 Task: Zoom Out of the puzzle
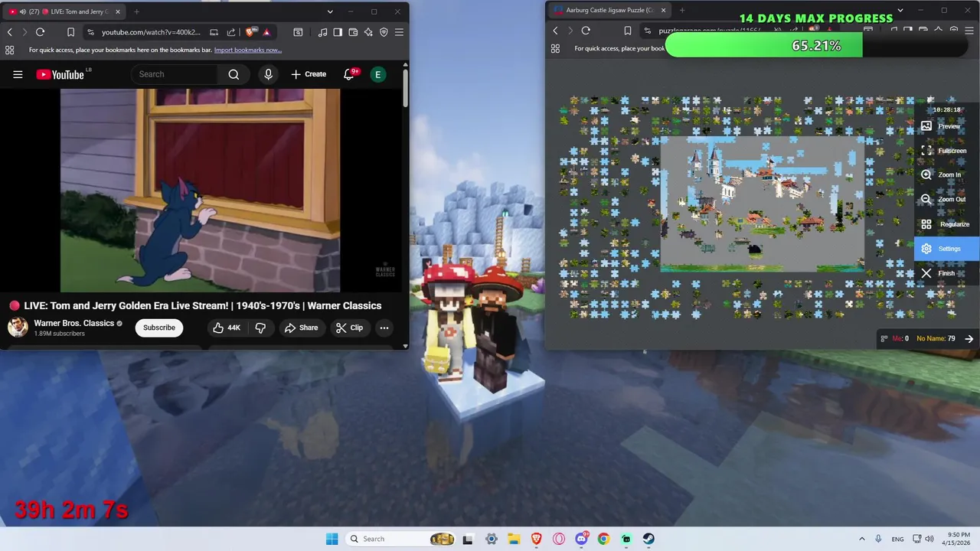coord(946,200)
